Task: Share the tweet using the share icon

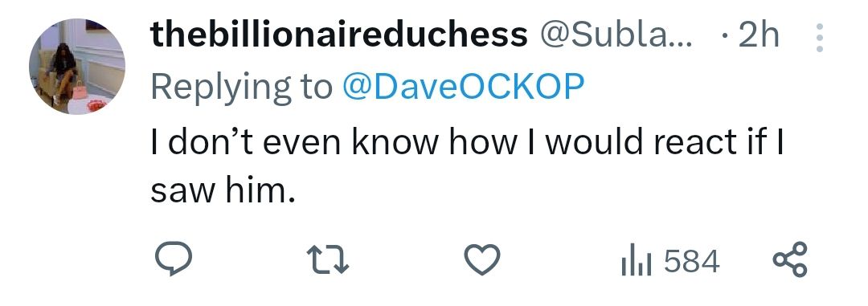Action: pos(791,259)
